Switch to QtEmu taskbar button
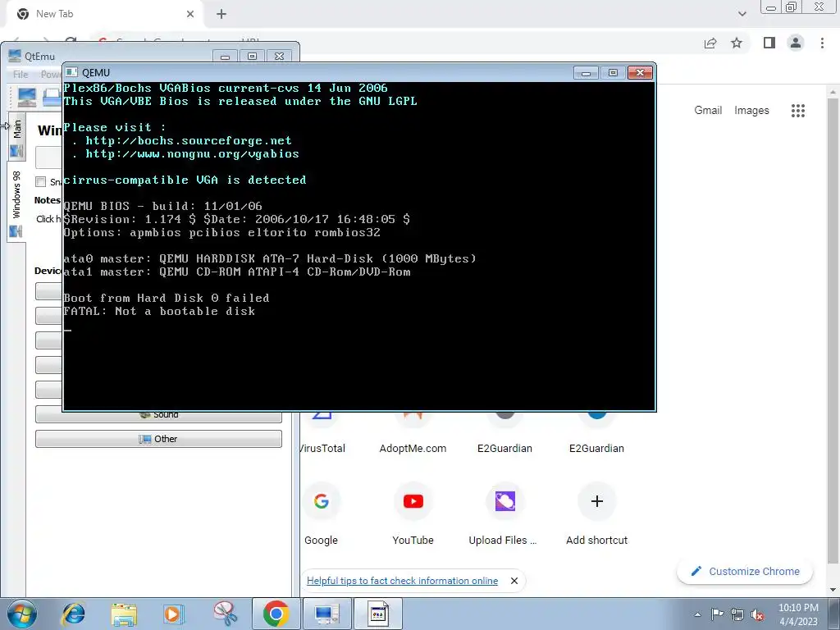Image resolution: width=840 pixels, height=630 pixels. (x=327, y=614)
